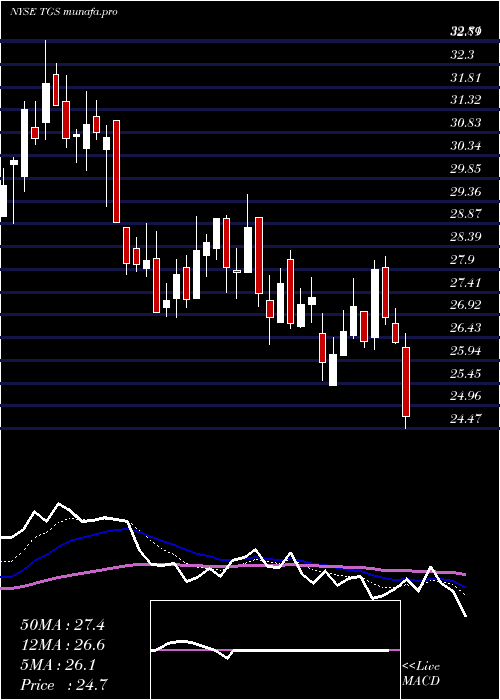The width and height of the screenshot is (500, 700).
Task: Click the 28.39 price axis label
Action: tap(465, 236)
